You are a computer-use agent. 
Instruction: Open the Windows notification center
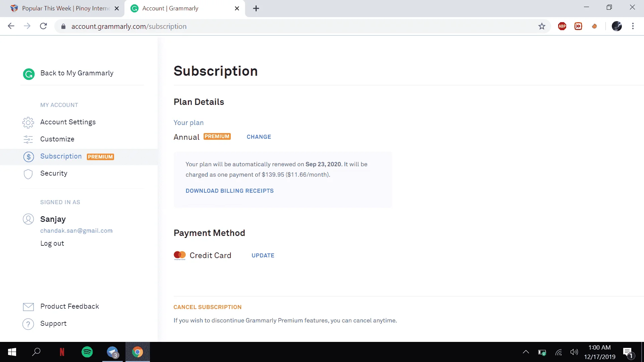click(628, 353)
